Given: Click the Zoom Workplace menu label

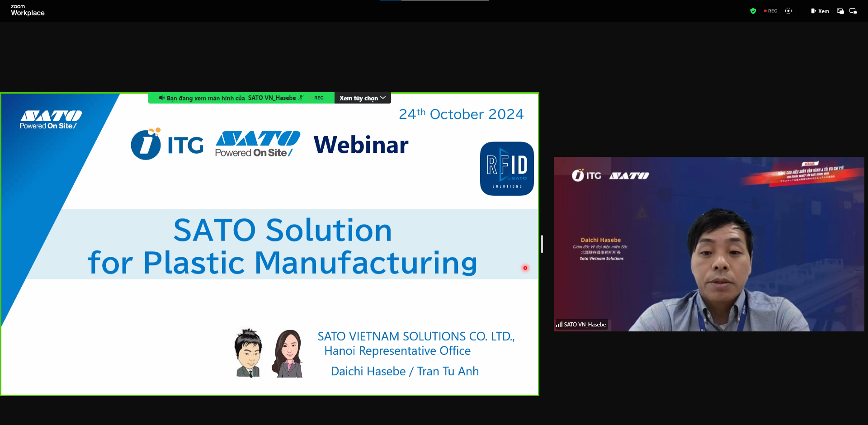Looking at the screenshot, I should click(x=27, y=10).
